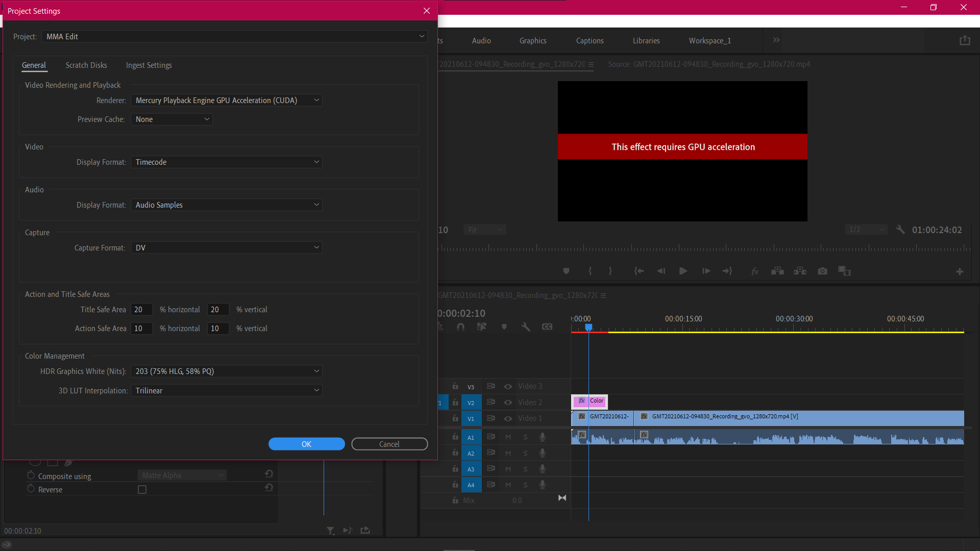Viewport: 980px width, 551px height.
Task: Click the Captions CC icon above the timeline
Action: [x=547, y=327]
